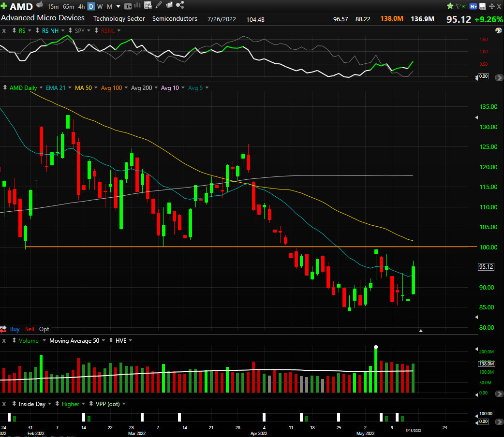The height and width of the screenshot is (437, 504).
Task: Expand the RSNL dropdown arrow
Action: click(119, 30)
